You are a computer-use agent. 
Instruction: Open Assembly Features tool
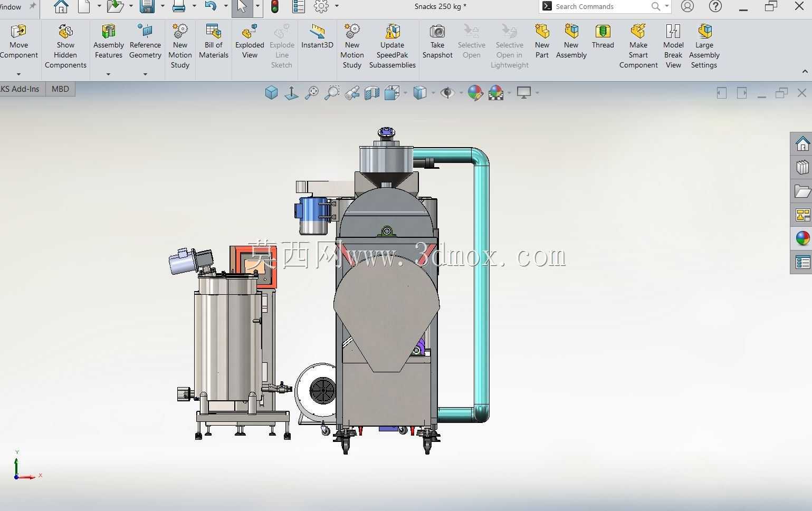coord(109,41)
